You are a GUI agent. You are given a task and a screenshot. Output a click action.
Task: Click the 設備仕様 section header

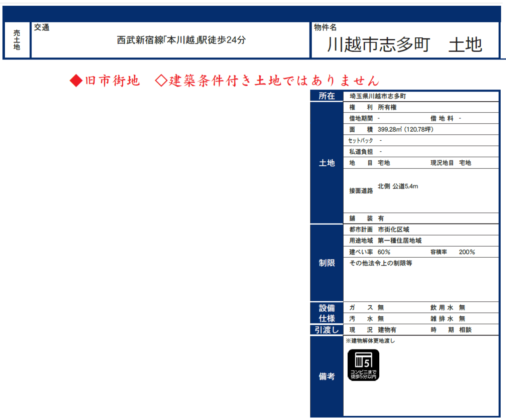click(x=327, y=313)
